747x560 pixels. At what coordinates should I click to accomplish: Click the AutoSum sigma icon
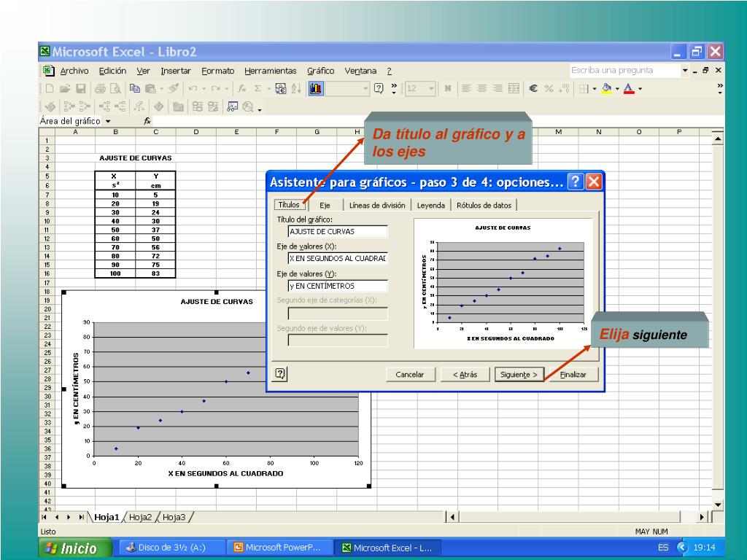coord(258,88)
